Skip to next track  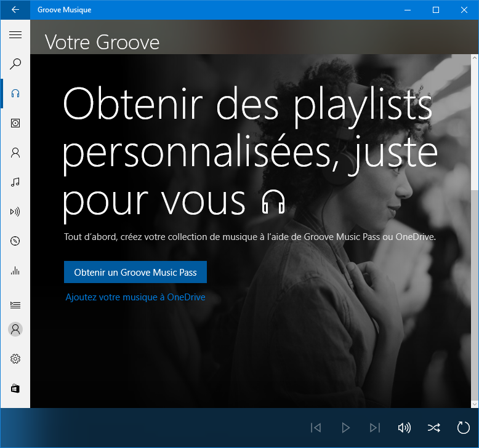[375, 428]
